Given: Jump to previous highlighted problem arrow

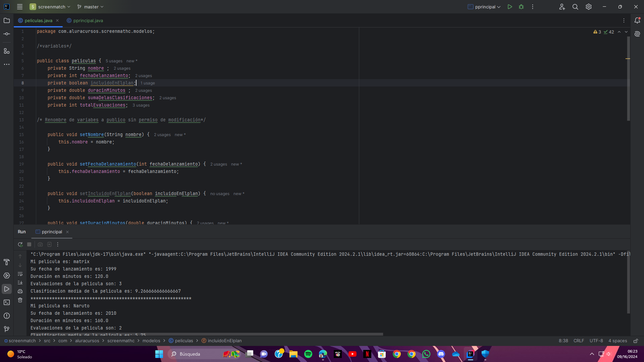Looking at the screenshot, I should [619, 32].
